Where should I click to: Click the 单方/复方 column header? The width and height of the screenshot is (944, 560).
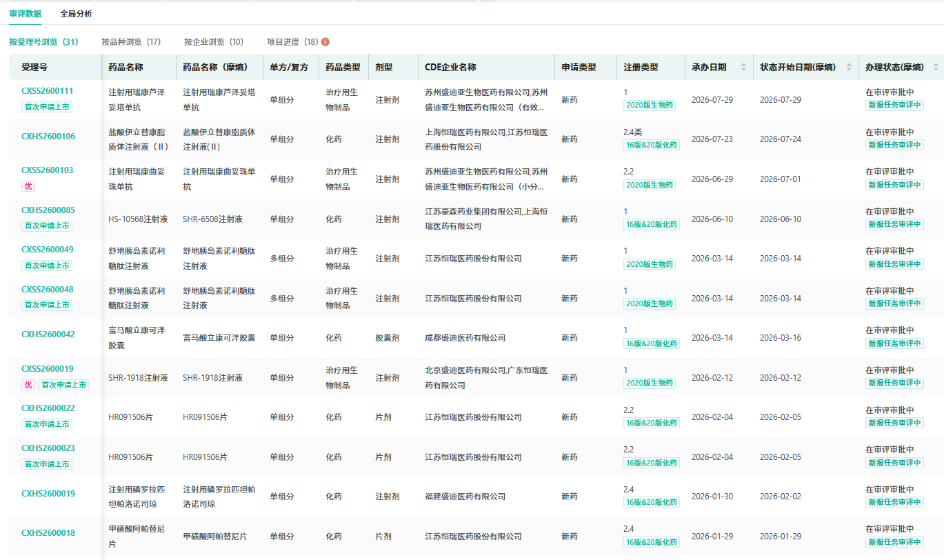pyautogui.click(x=289, y=68)
